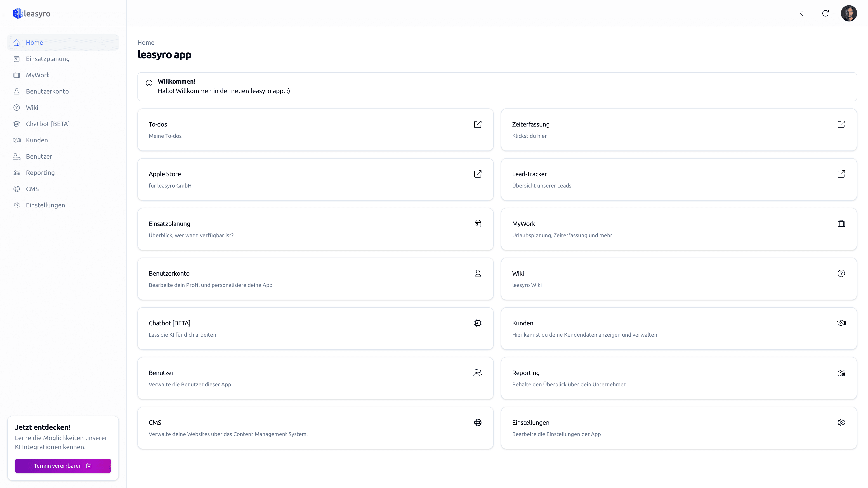Click the gear icon on Einstellungen card

pyautogui.click(x=841, y=423)
